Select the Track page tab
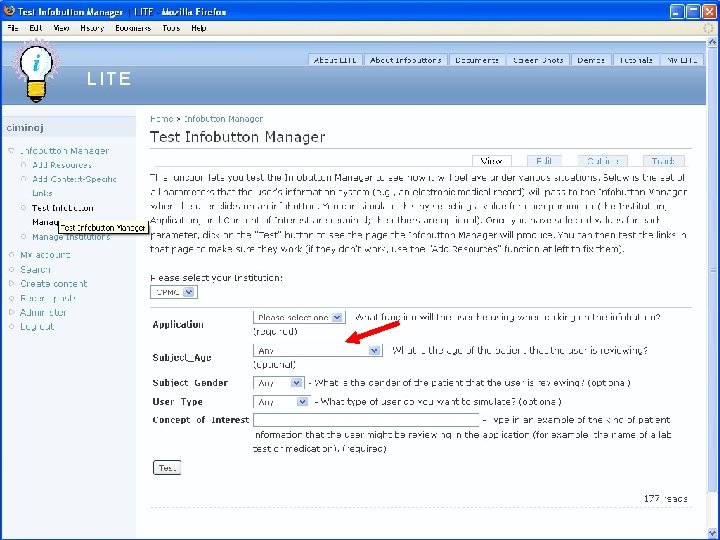 tap(663, 161)
